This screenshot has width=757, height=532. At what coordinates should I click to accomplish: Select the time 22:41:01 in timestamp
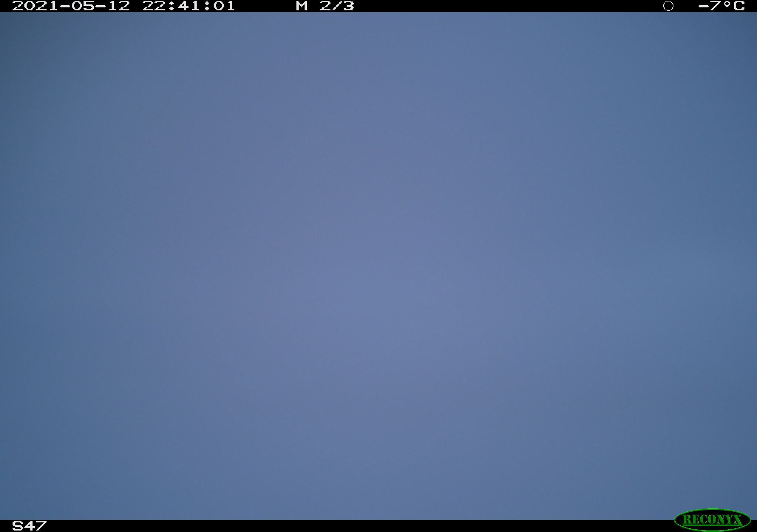click(189, 6)
